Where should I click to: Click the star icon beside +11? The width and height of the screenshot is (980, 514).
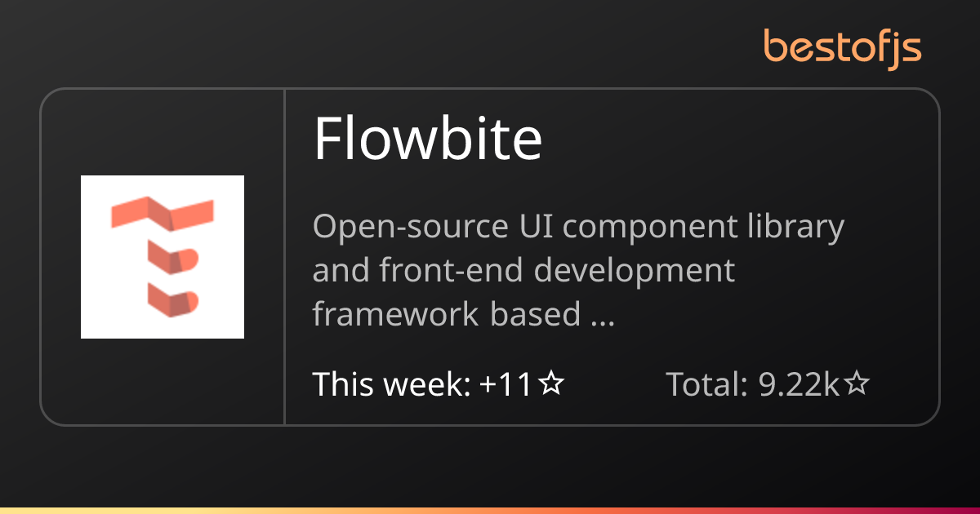pos(552,383)
